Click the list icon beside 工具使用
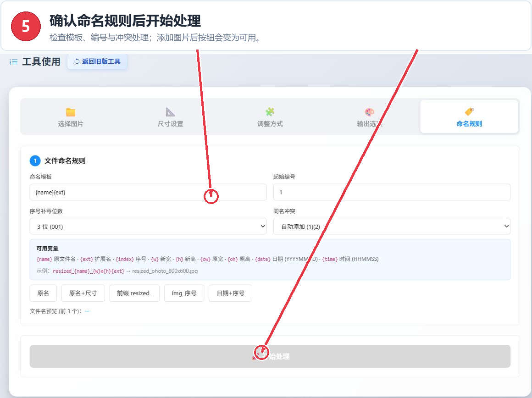Image resolution: width=532 pixels, height=398 pixels. [14, 62]
